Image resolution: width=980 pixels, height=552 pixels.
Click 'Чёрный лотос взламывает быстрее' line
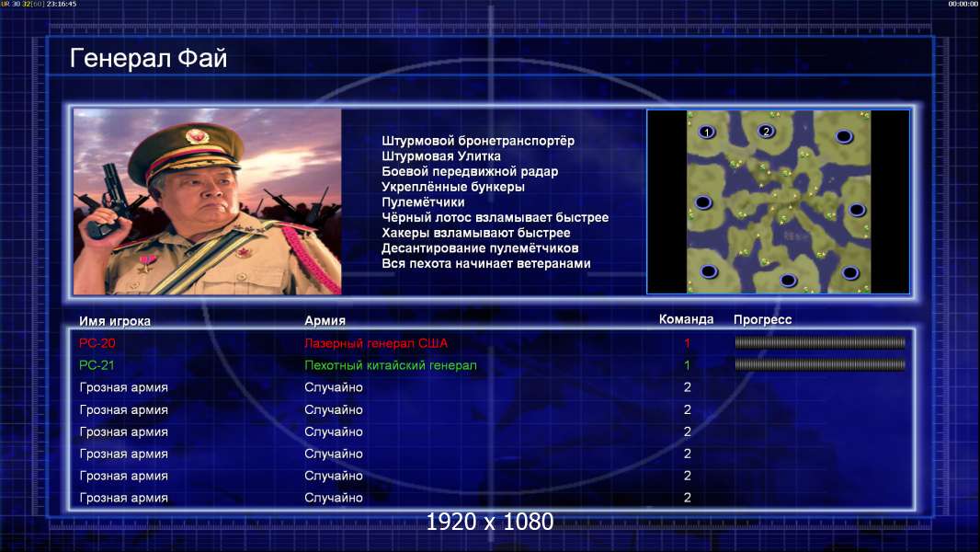(x=495, y=217)
